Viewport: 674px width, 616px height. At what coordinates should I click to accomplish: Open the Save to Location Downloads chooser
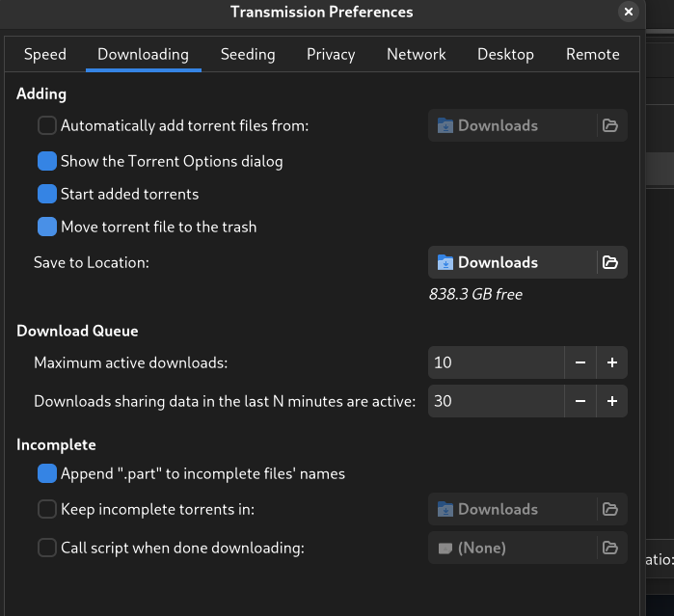coord(527,262)
